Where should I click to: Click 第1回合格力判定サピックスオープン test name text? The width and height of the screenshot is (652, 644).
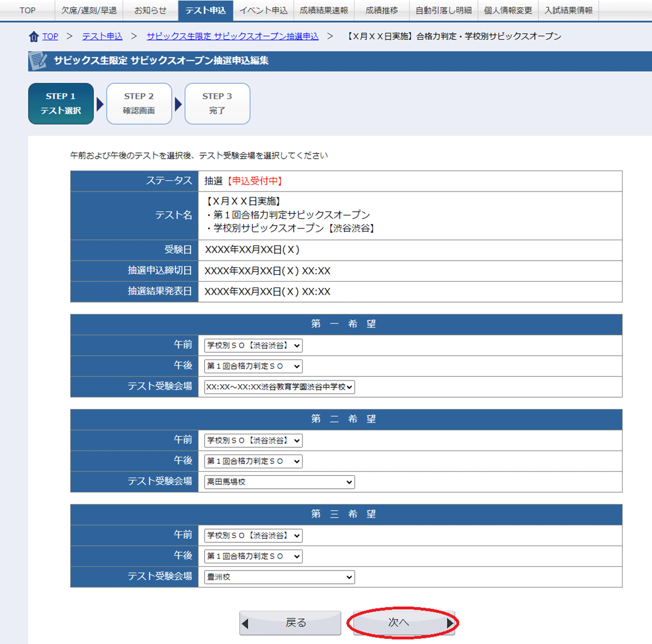tap(292, 215)
